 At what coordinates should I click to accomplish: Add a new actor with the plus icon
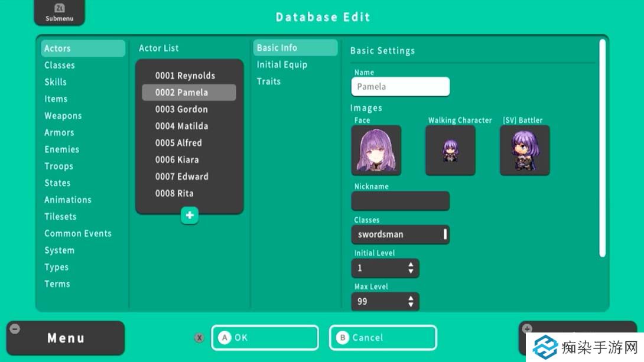(190, 216)
